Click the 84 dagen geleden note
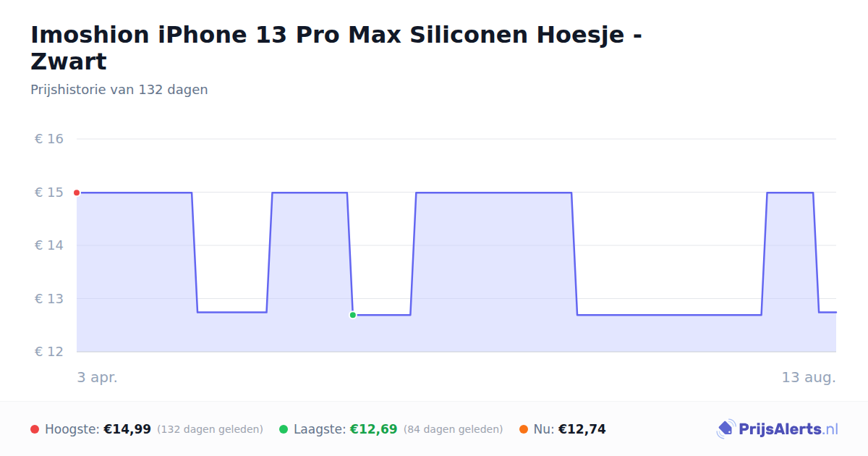 pyautogui.click(x=454, y=429)
